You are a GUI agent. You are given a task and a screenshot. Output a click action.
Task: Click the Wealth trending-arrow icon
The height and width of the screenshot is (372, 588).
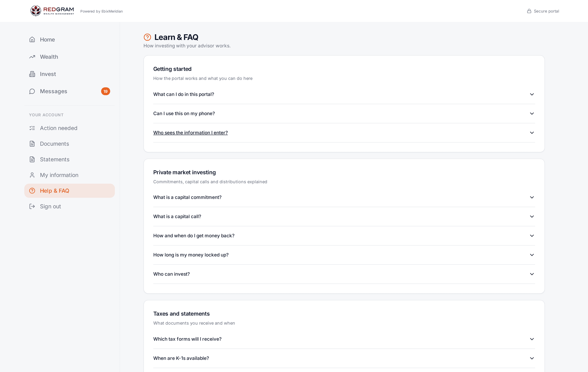[32, 57]
